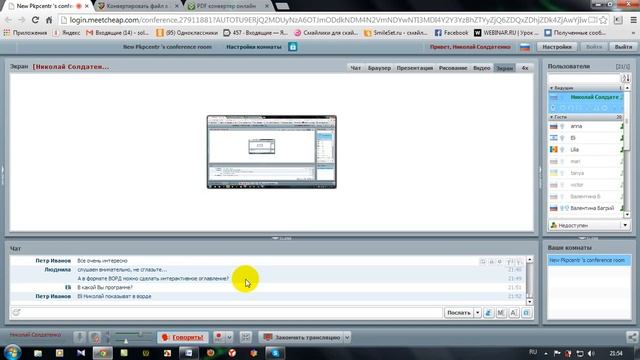Switch to the Видео tab
Image resolution: width=640 pixels, height=360 pixels.
click(482, 68)
